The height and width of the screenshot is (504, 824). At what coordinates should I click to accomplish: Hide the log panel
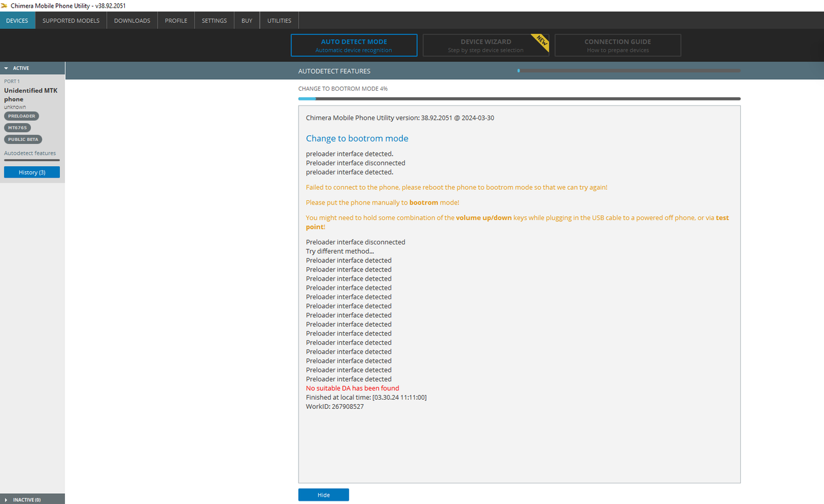point(323,494)
